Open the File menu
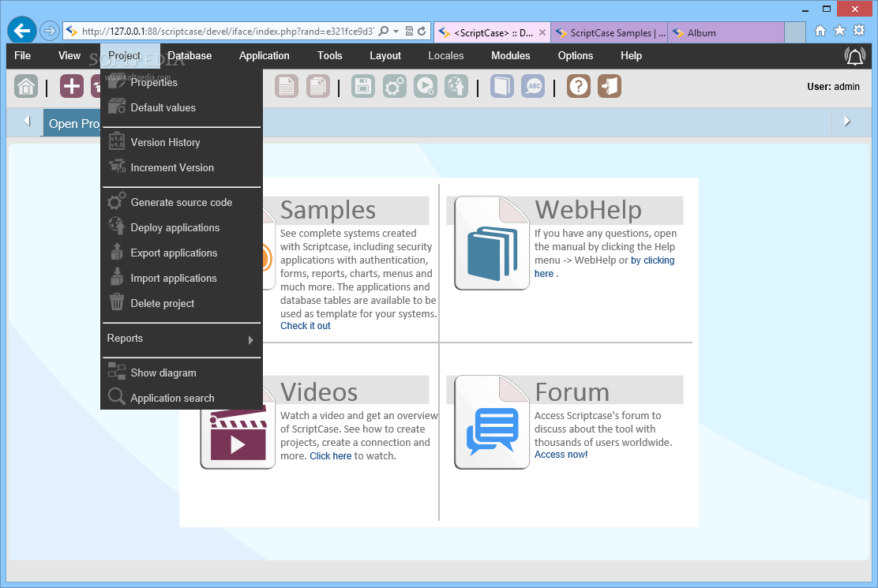Viewport: 878px width, 588px height. click(22, 55)
